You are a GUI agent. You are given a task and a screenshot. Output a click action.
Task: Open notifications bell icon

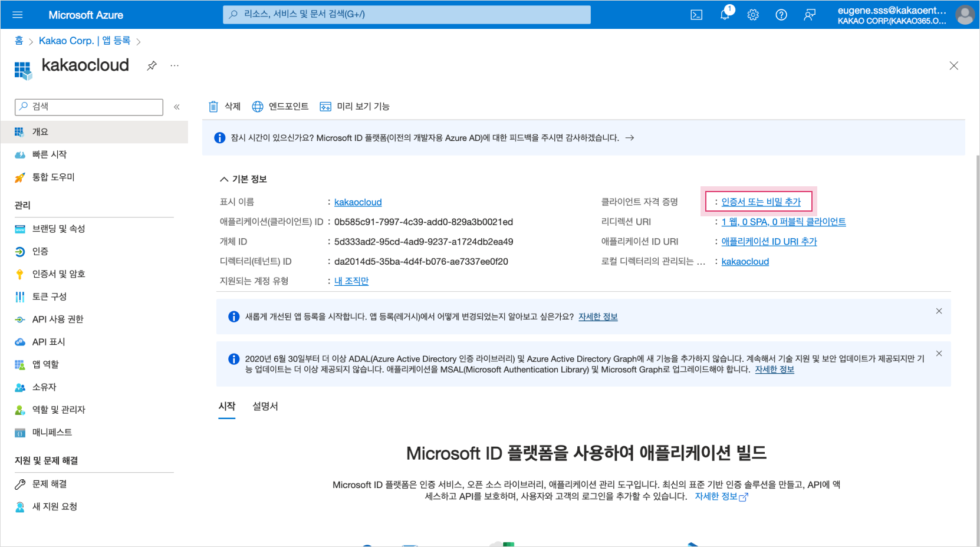tap(725, 15)
